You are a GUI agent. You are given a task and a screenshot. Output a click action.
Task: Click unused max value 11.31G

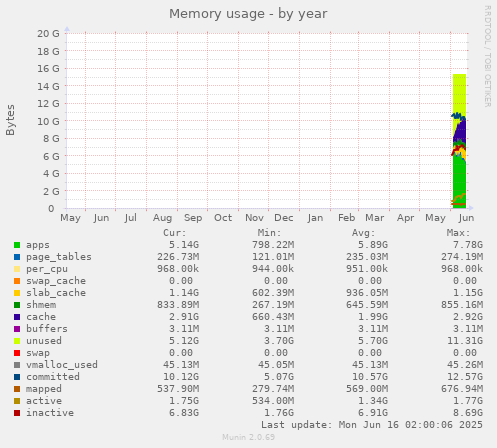[x=465, y=341]
